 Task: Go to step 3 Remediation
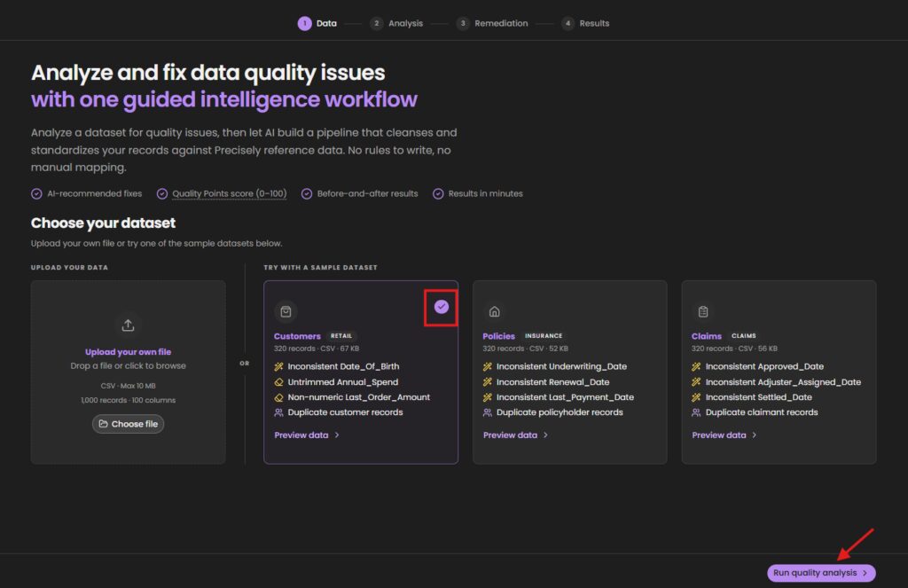click(492, 23)
